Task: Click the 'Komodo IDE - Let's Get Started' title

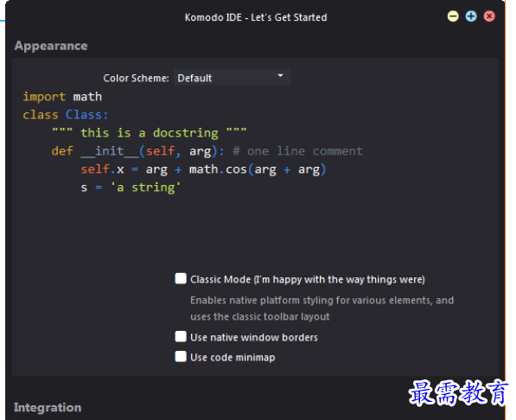Action: click(256, 17)
